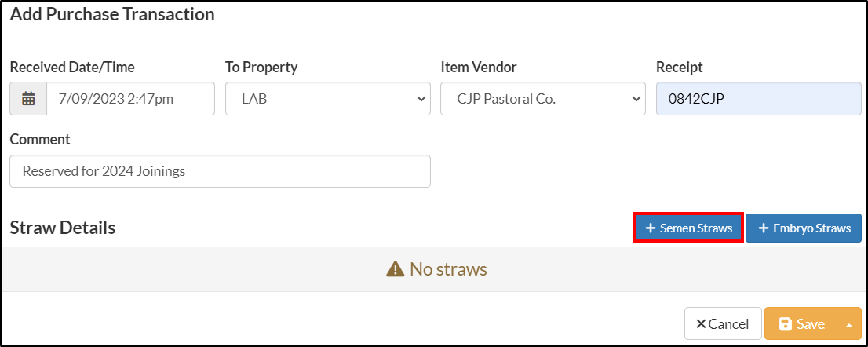Click the plus icon on Semen Straws

click(x=651, y=228)
